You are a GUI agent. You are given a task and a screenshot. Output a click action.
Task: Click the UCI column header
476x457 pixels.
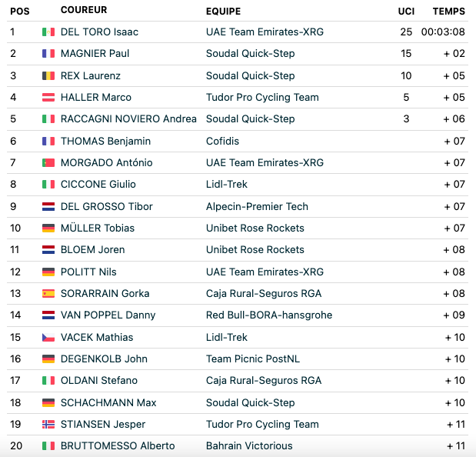pyautogui.click(x=406, y=12)
